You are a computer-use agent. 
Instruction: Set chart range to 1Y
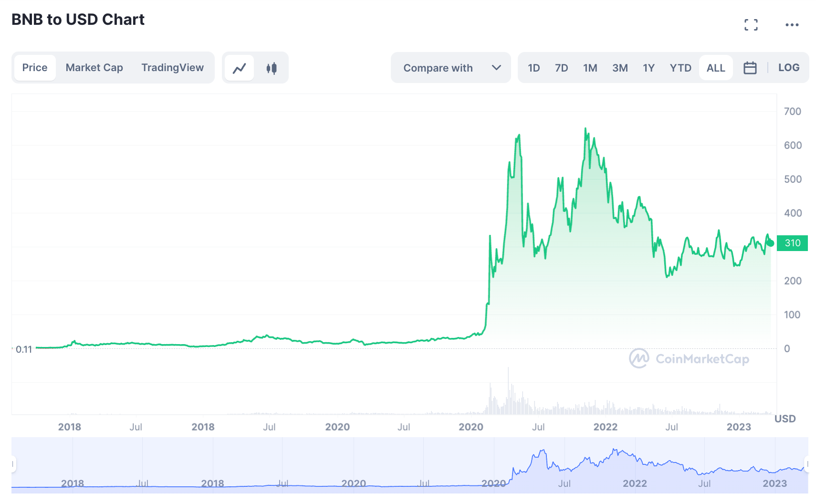(648, 68)
